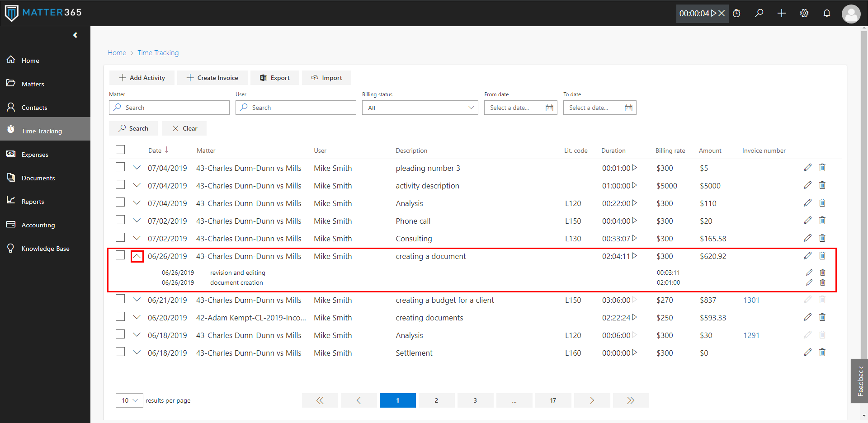Edit the 'pleading number 3' entry

807,168
